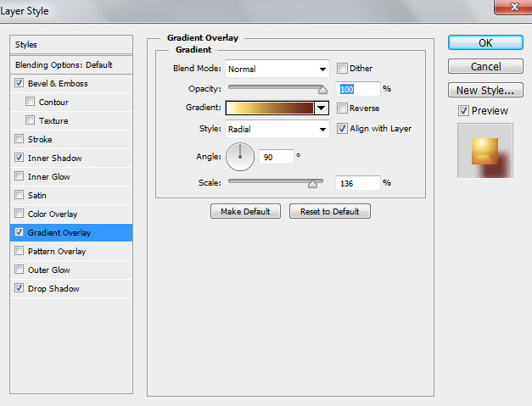Open the Blend Mode dropdown
532x406 pixels.
click(277, 69)
